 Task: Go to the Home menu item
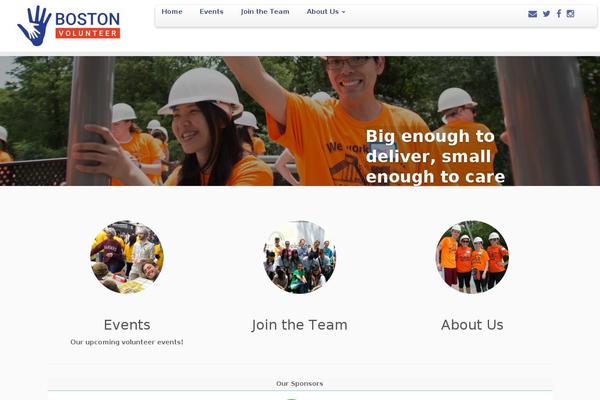172,12
